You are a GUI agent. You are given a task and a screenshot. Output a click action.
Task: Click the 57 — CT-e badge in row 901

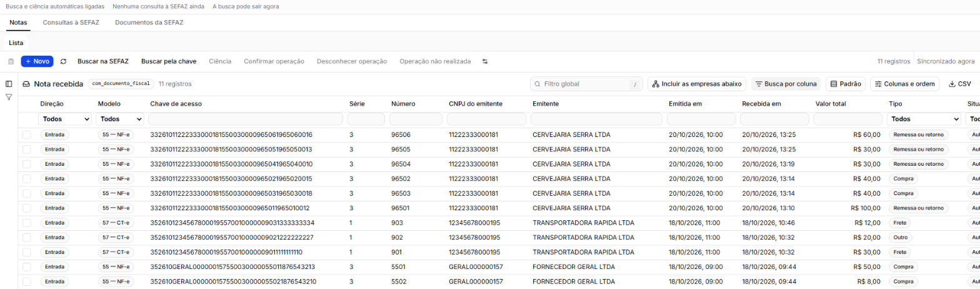point(116,252)
